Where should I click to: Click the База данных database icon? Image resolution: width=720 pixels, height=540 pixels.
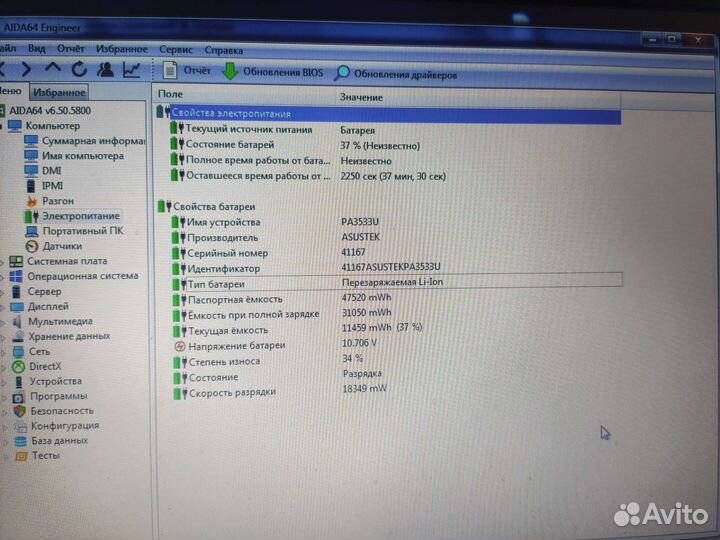pyautogui.click(x=21, y=441)
